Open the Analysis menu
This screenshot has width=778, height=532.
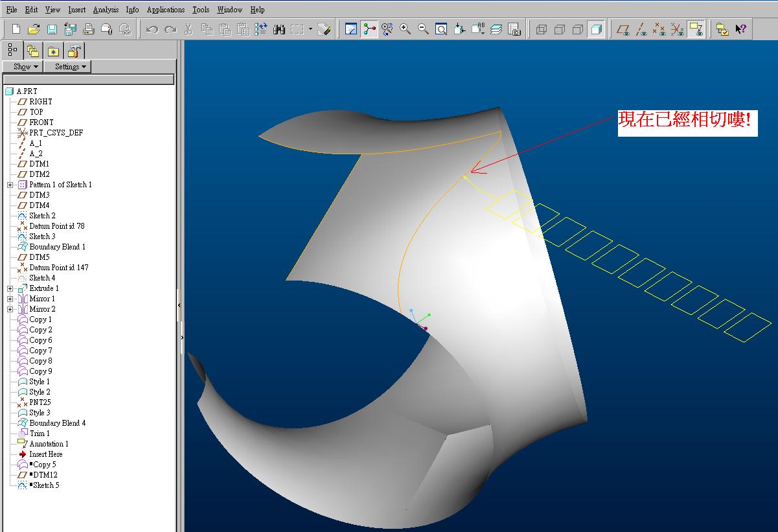105,10
